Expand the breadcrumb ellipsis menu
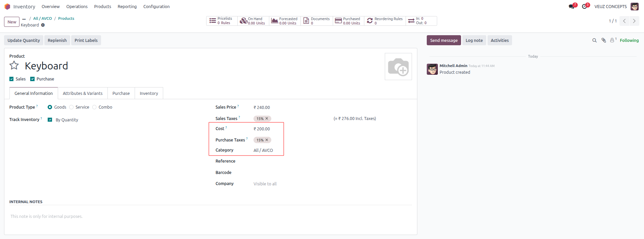The height and width of the screenshot is (239, 644). (x=24, y=19)
